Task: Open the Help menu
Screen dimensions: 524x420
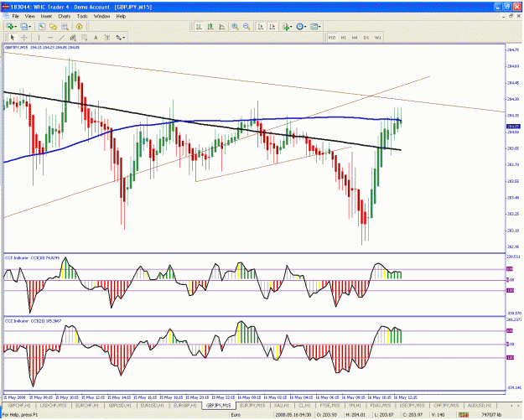Action: [x=121, y=16]
